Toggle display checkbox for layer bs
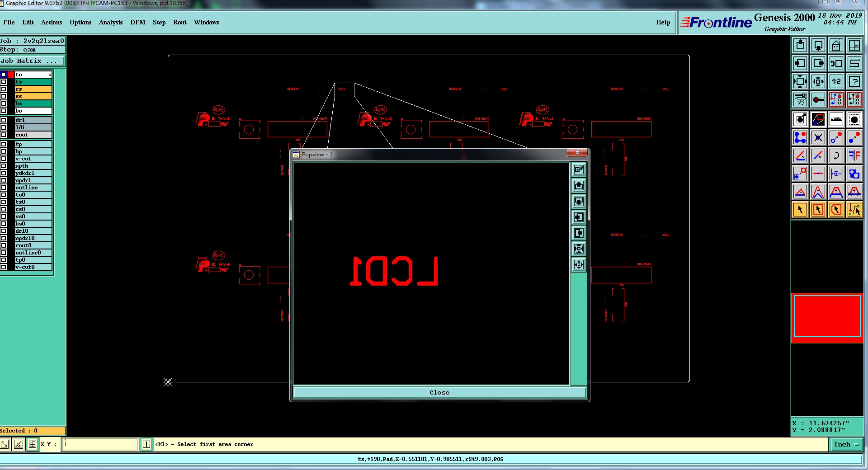The image size is (868, 470). click(x=4, y=103)
